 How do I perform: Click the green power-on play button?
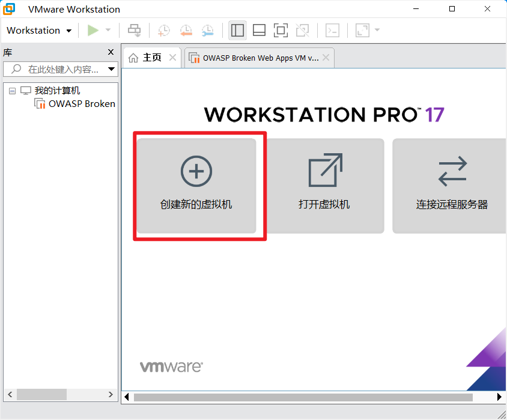[x=93, y=31]
